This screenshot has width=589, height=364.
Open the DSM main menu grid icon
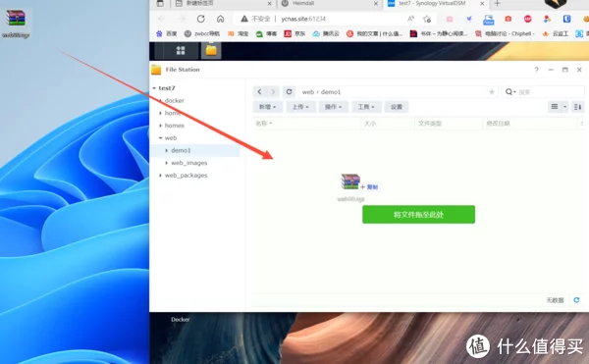[181, 50]
